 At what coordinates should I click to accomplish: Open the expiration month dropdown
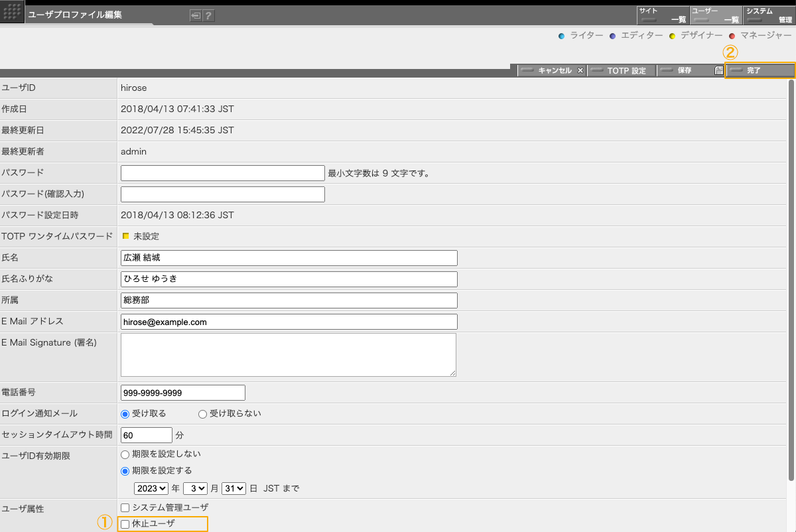click(x=196, y=489)
